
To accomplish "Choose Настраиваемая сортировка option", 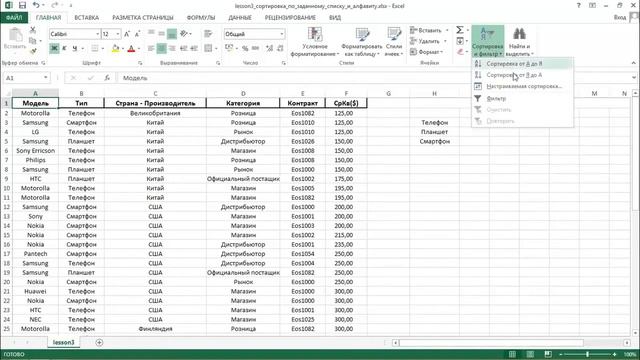I will 522,86.
